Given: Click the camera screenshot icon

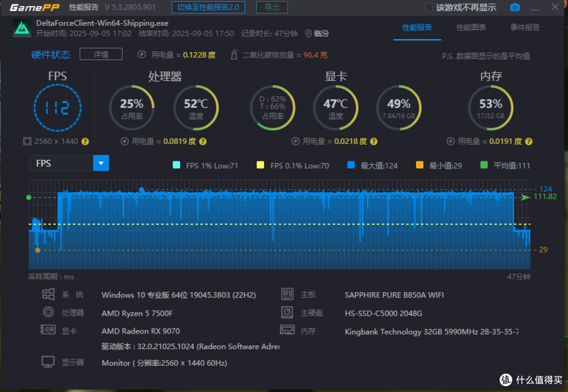Looking at the screenshot, I should coord(515,7).
